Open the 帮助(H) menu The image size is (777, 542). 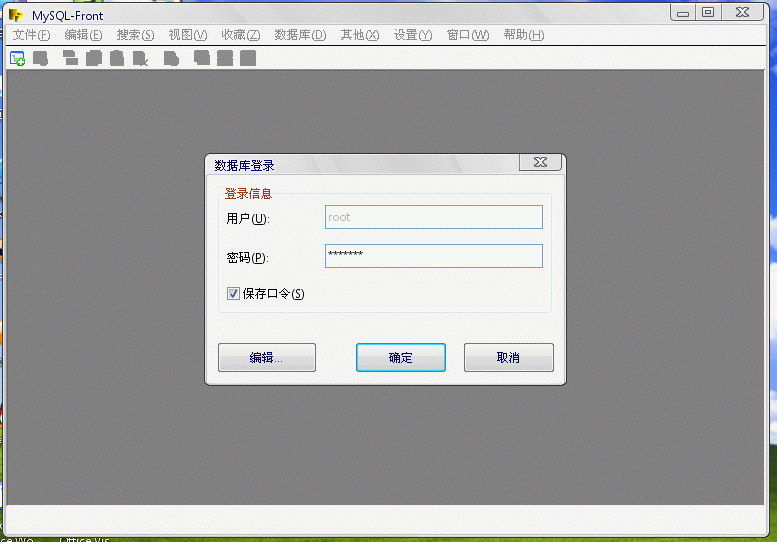coord(524,35)
